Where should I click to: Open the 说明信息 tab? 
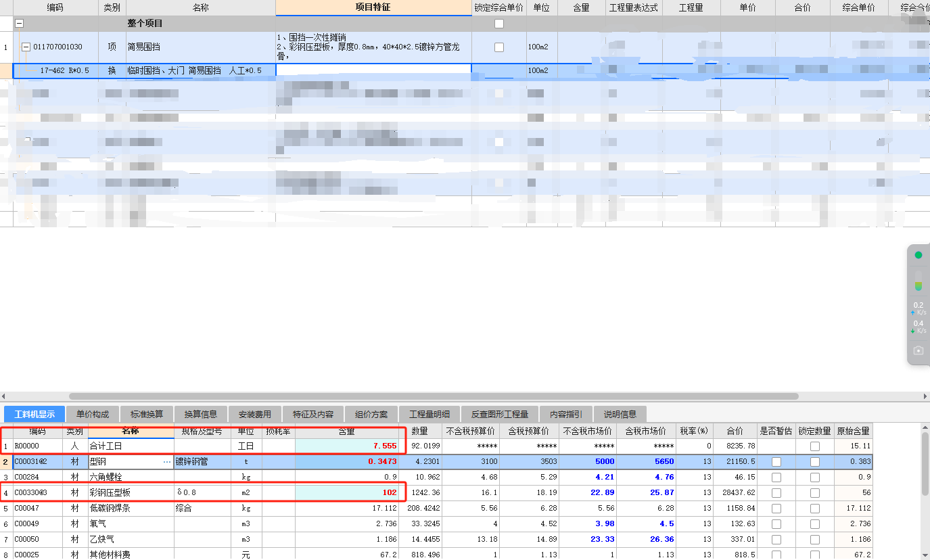620,414
